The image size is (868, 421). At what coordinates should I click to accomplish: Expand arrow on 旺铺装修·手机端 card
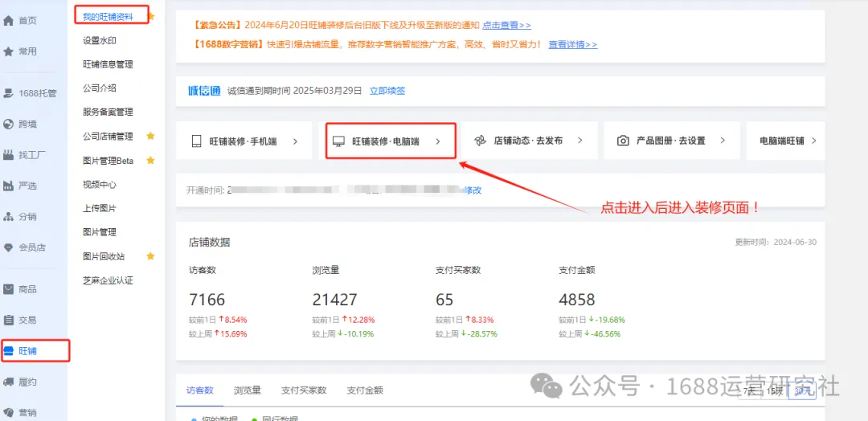pos(295,141)
